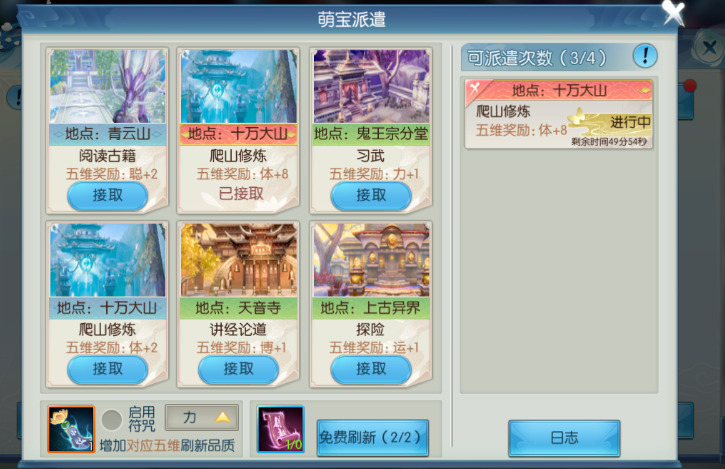Screen dimensions: 725x469
Task: Click the 免费刷新 (2/2) button
Action: click(373, 438)
